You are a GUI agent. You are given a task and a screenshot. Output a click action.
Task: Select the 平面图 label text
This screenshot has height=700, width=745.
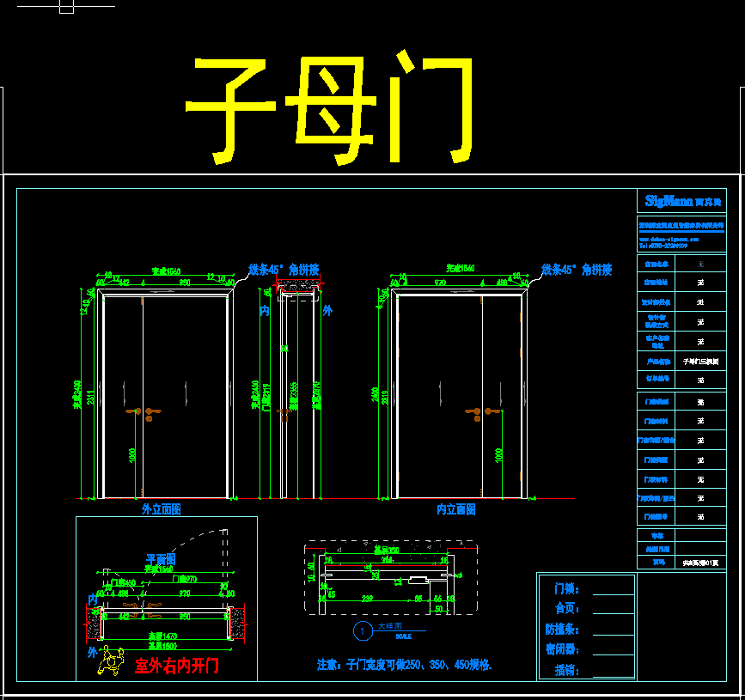pyautogui.click(x=162, y=559)
